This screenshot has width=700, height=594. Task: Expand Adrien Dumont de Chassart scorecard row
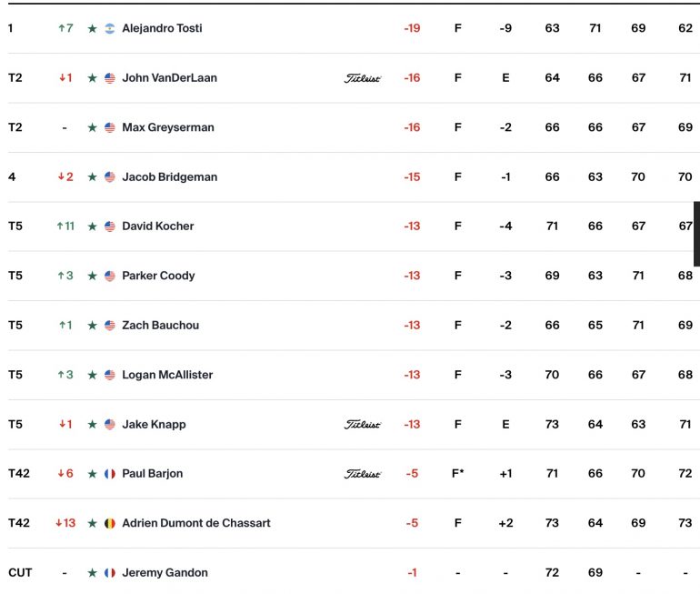(350, 523)
